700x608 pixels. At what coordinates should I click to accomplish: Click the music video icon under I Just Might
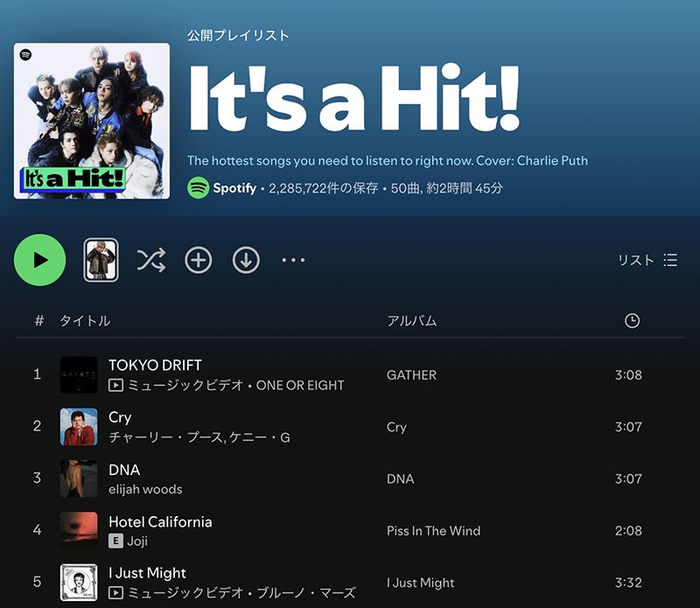point(115,593)
